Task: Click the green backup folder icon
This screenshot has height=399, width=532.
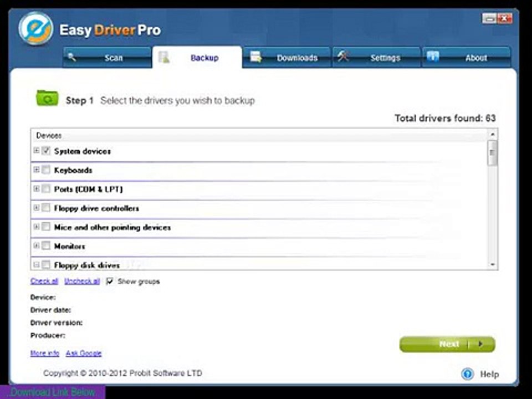Action: pos(47,98)
